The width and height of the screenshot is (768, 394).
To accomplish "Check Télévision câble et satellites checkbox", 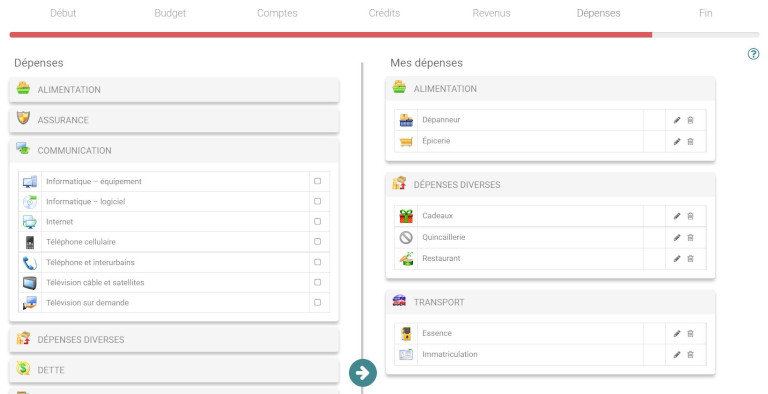I will (317, 282).
